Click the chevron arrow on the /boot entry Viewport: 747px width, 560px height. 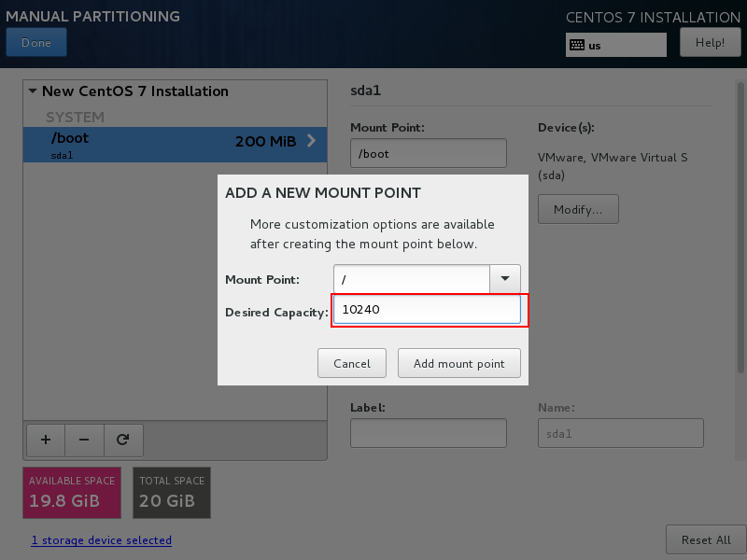pyautogui.click(x=311, y=141)
